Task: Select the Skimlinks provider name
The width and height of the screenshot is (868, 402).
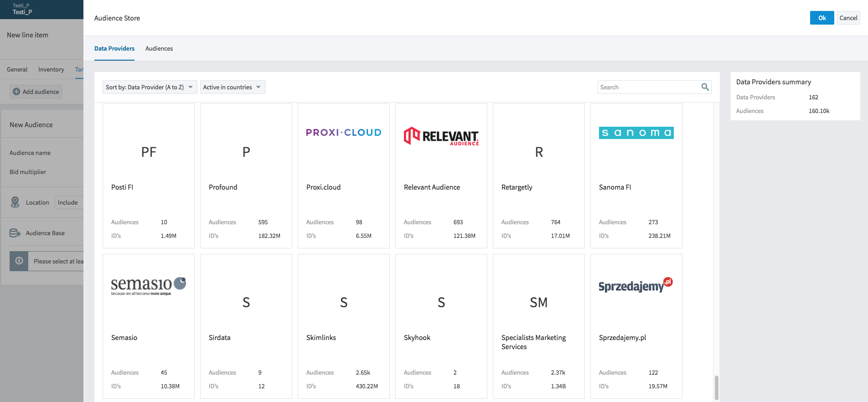Action: (321, 338)
